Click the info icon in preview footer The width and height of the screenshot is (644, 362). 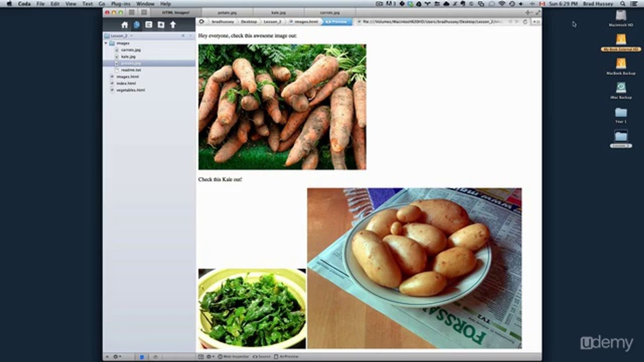201,356
